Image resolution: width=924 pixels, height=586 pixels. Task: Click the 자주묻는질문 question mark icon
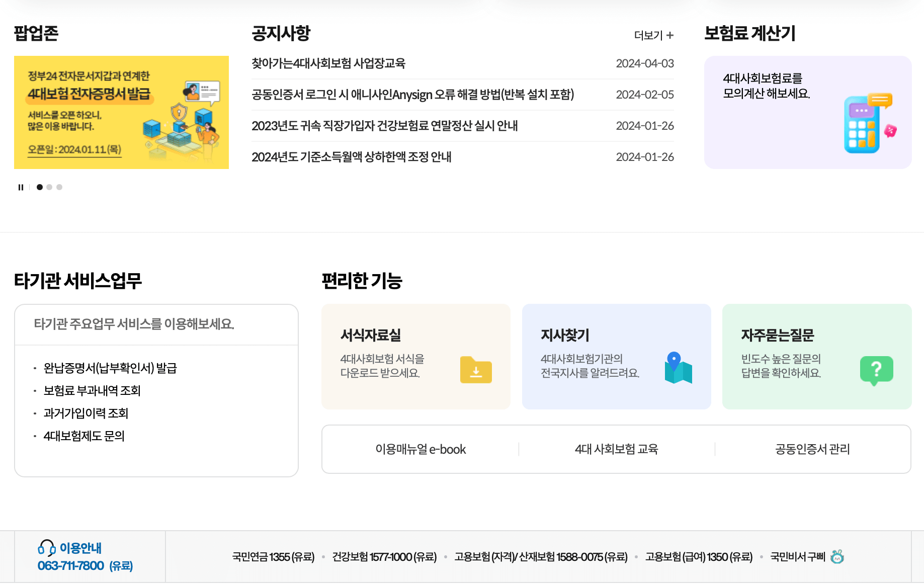pos(876,371)
